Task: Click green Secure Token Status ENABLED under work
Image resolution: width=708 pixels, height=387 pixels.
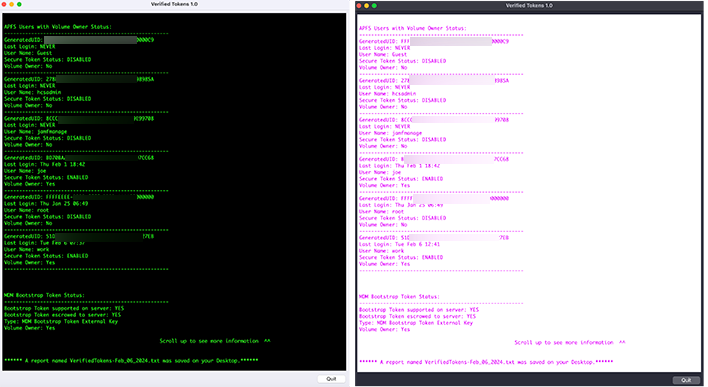Action: [46, 256]
